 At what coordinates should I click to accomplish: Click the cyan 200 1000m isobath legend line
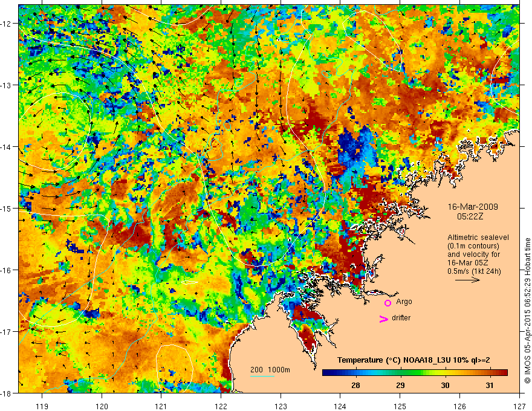[262, 376]
